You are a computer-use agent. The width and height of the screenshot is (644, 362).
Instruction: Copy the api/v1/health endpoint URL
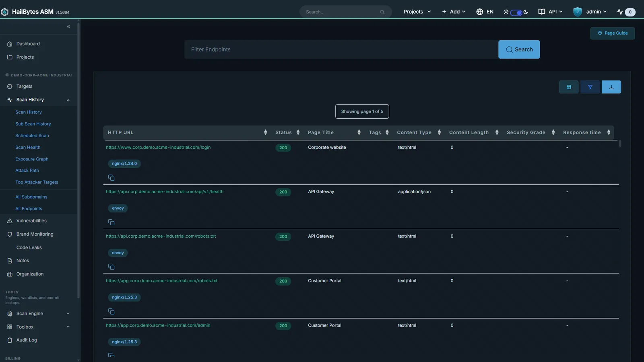tap(111, 222)
